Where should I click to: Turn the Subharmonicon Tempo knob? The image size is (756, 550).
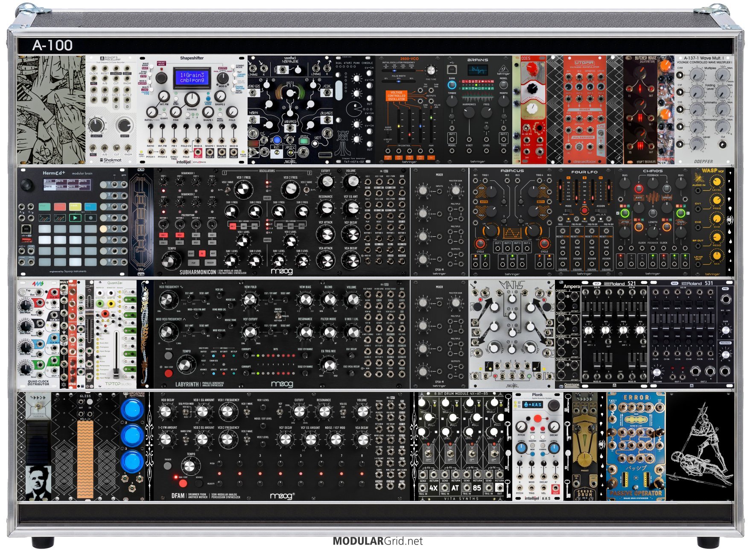(x=170, y=259)
